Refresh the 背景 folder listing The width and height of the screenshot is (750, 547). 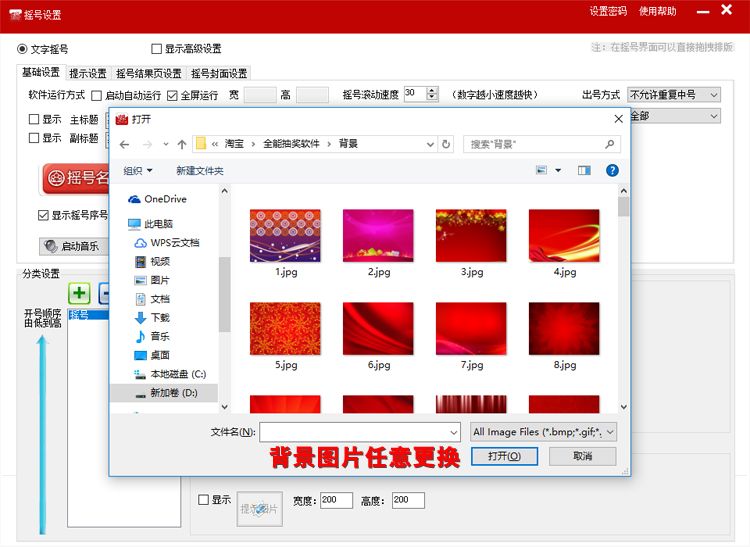(x=445, y=144)
